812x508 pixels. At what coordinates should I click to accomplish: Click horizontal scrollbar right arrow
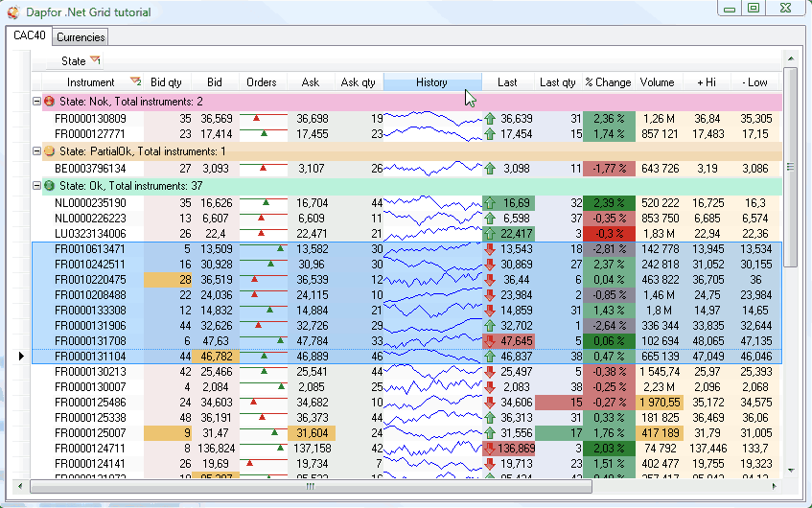tap(775, 486)
